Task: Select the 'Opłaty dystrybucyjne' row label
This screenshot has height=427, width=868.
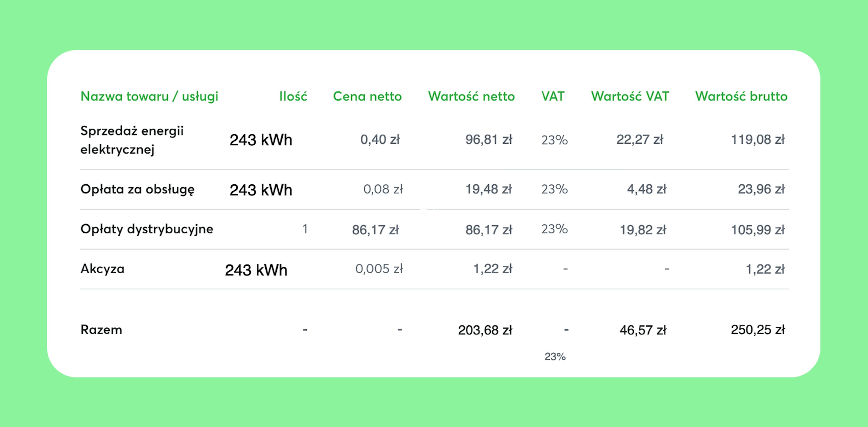Action: (x=146, y=229)
